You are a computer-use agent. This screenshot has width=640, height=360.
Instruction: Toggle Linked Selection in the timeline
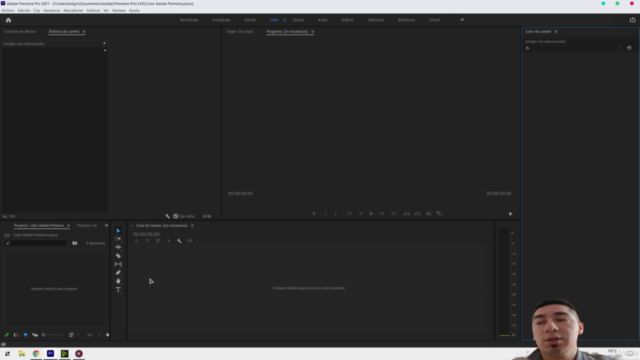[158, 241]
